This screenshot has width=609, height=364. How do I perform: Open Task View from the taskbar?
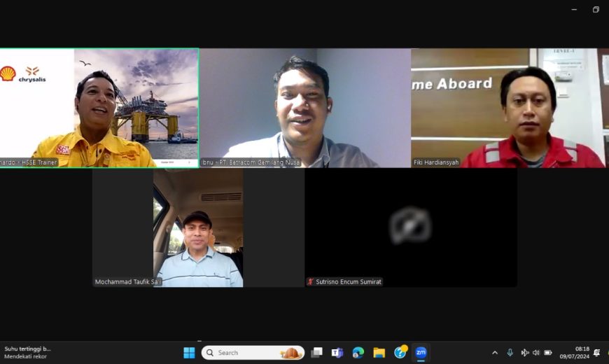(317, 353)
